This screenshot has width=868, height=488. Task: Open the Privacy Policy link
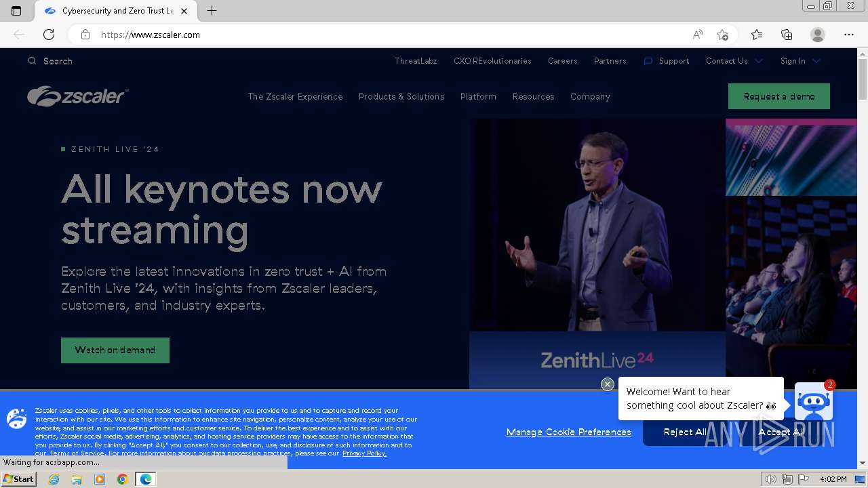(364, 453)
